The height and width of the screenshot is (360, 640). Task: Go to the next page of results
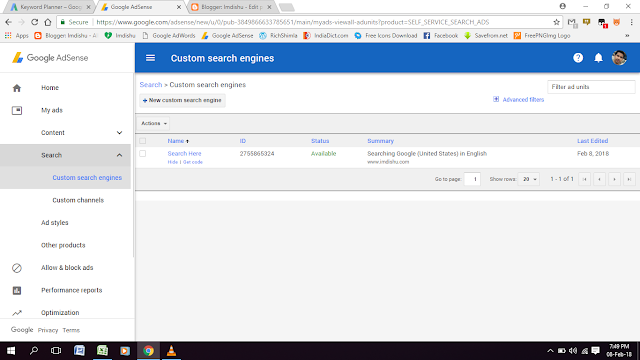pos(614,179)
